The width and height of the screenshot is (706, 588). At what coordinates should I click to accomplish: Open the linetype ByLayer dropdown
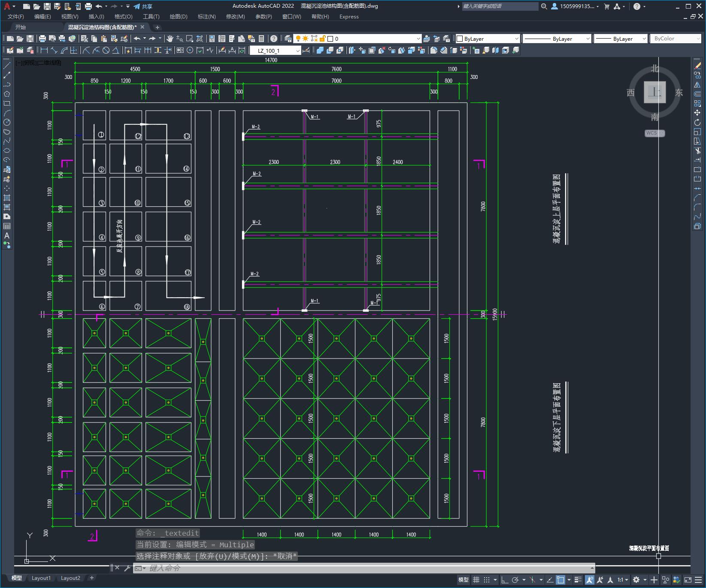(x=557, y=39)
